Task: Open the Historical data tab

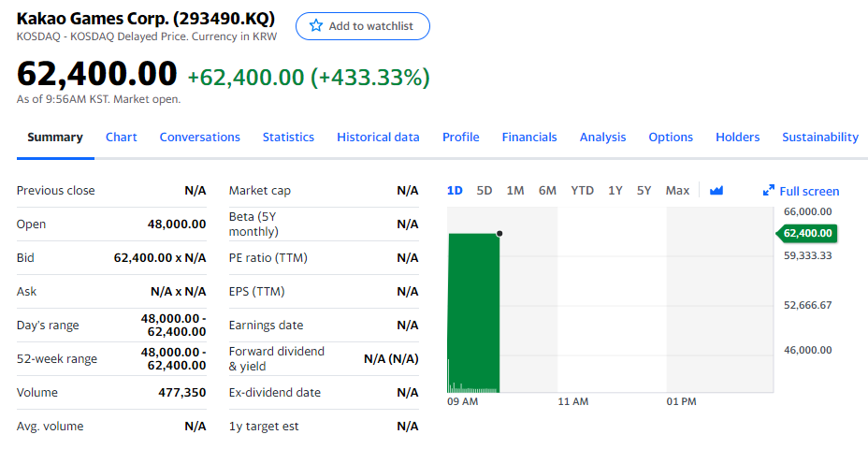Action: click(x=378, y=138)
